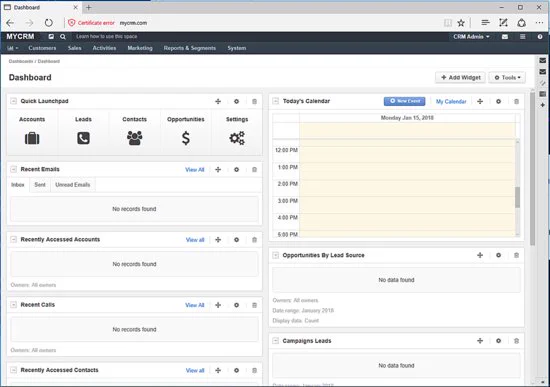550x387 pixels.
Task: Click the page's main vertical scrollbar
Action: [x=532, y=168]
